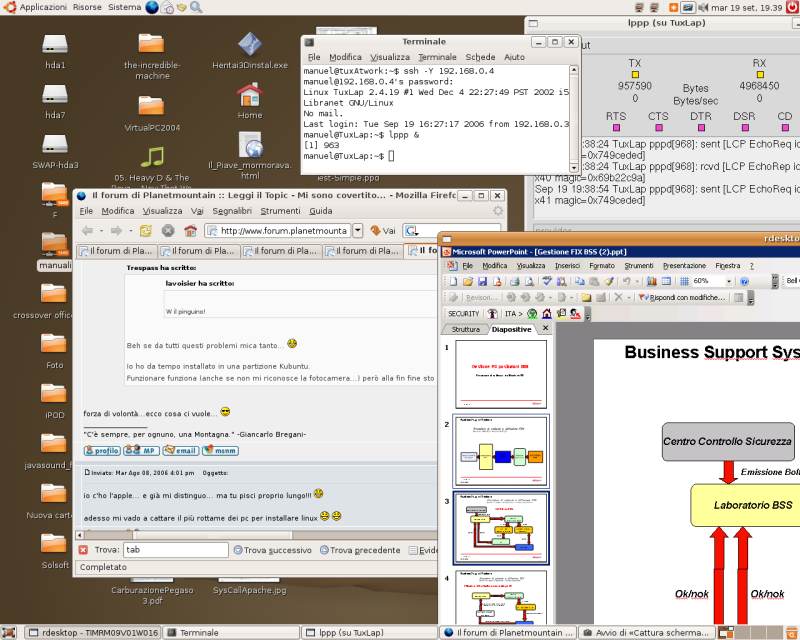Click the Insert Table icon in PowerPoint
This screenshot has height=640, width=800.
click(666, 281)
